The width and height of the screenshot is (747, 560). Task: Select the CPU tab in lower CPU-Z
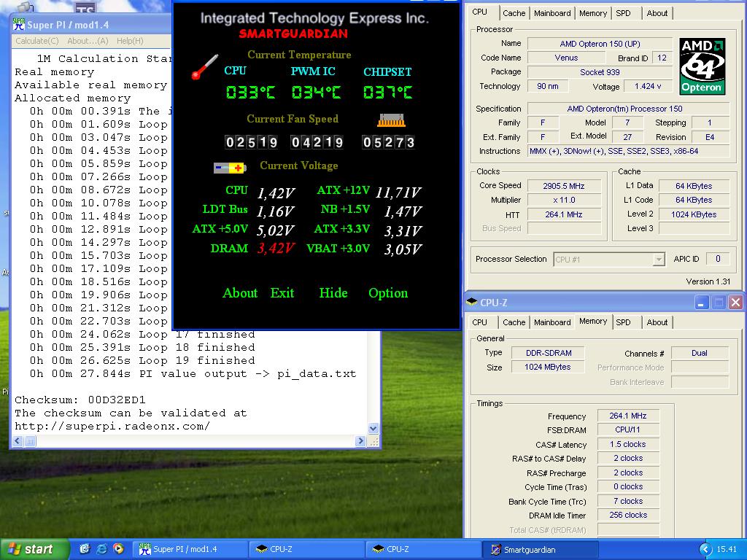coord(480,322)
